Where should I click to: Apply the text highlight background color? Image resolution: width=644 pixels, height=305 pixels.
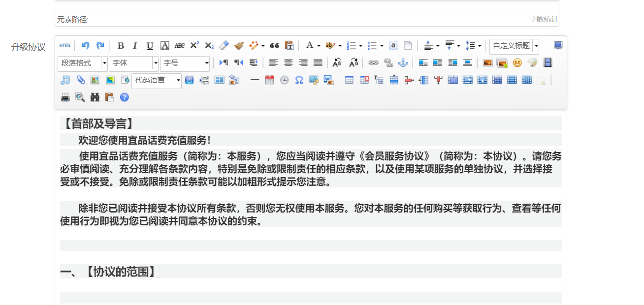point(330,46)
